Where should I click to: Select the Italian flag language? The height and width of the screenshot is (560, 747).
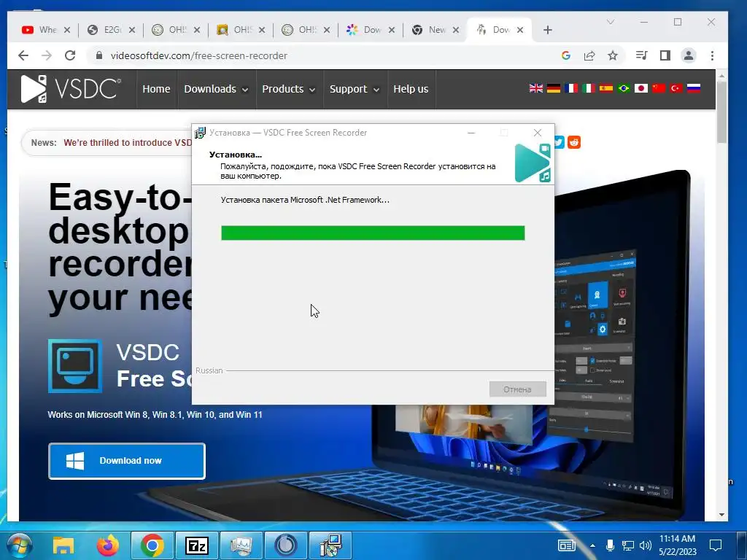pos(589,88)
